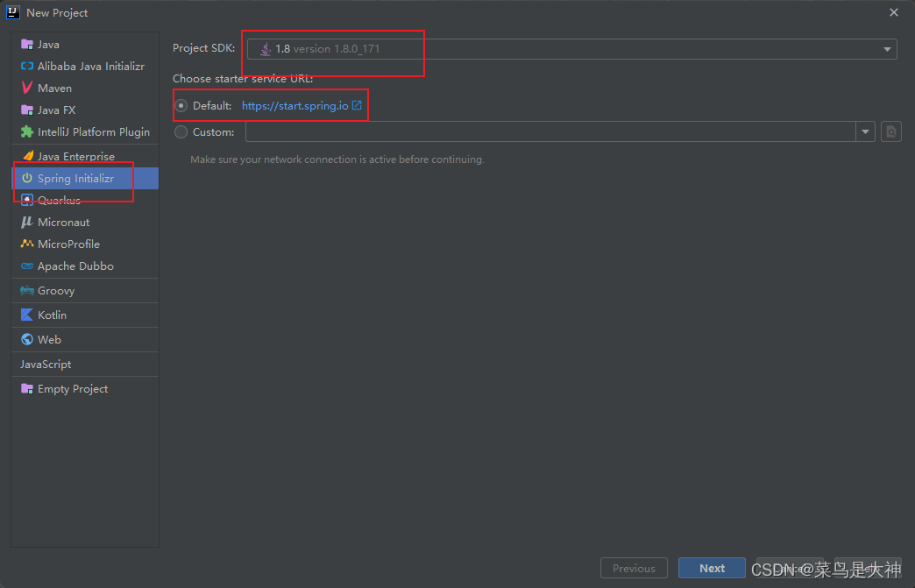
Task: Choose the Custom starter service option
Action: pyautogui.click(x=181, y=131)
